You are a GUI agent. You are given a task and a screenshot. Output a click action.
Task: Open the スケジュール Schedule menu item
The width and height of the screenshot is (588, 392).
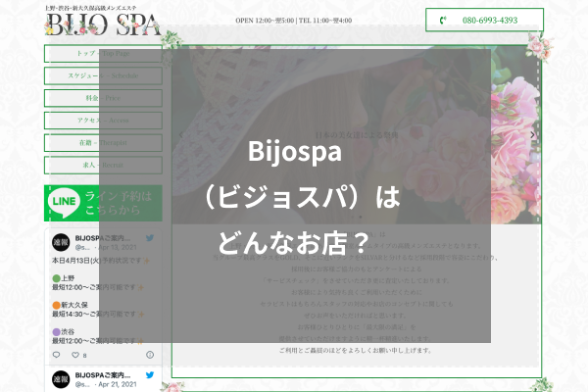click(x=103, y=75)
